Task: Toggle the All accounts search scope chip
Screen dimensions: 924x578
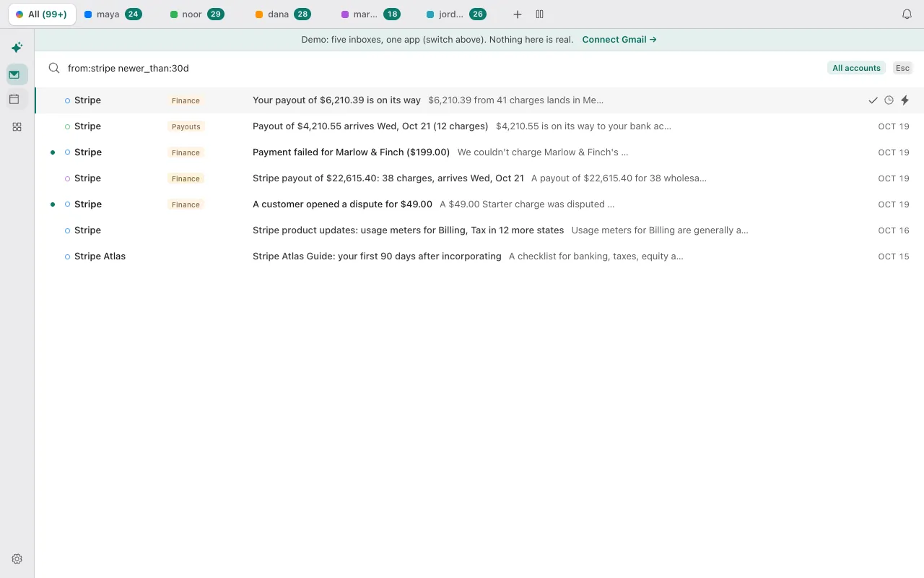Action: (856, 68)
